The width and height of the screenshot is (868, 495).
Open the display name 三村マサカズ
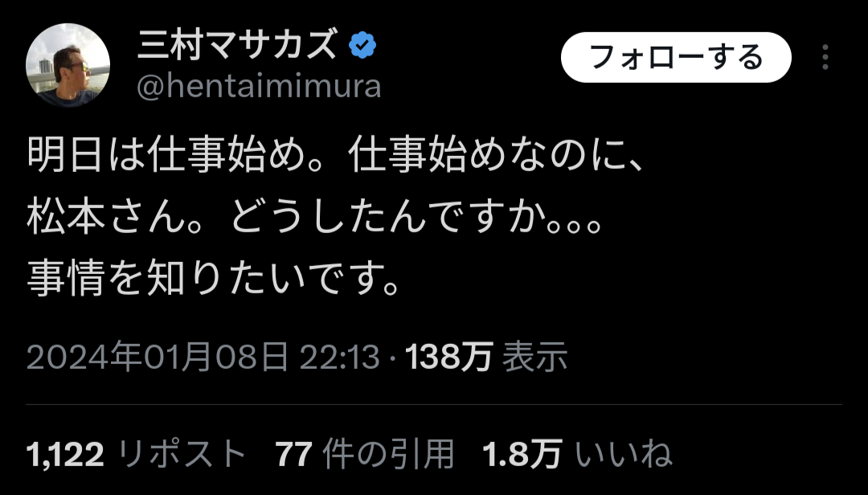[x=237, y=44]
